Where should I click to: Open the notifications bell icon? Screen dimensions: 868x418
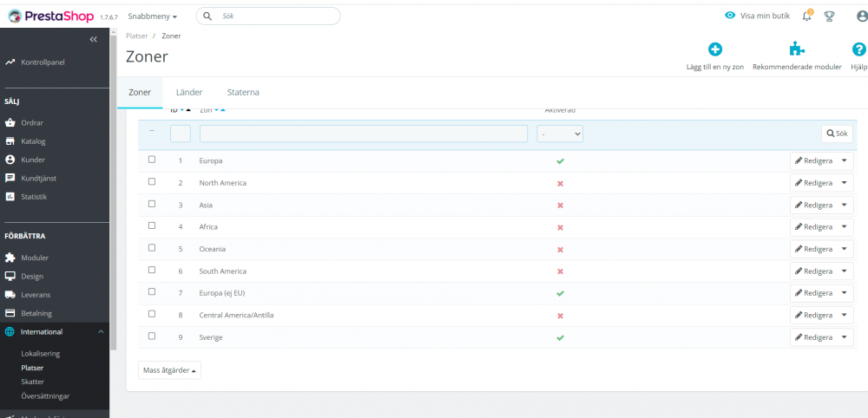(x=807, y=16)
